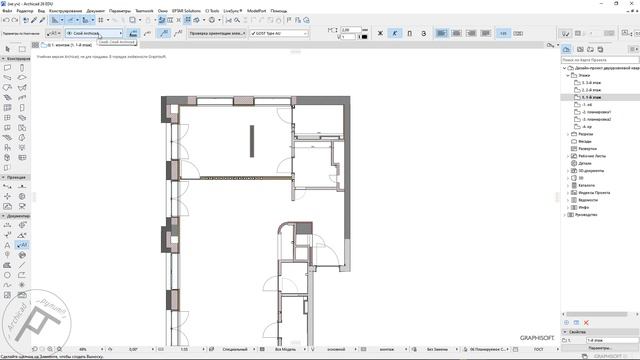
Task: Select the Fill tool in Document section
Action: (7, 265)
